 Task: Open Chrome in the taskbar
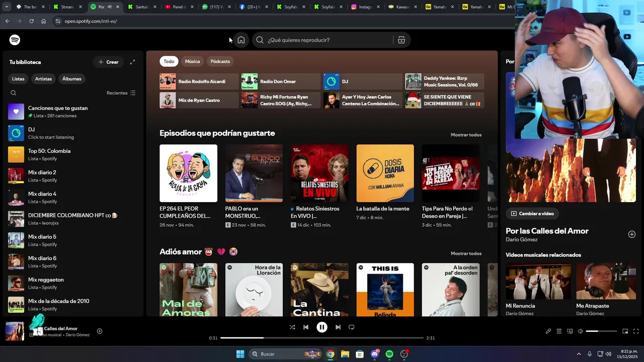click(x=330, y=354)
